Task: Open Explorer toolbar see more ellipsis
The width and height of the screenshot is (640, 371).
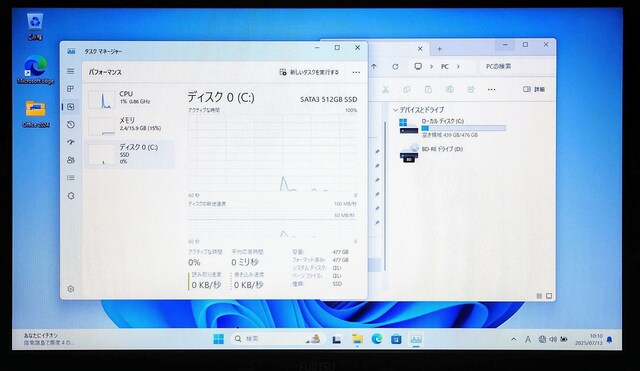Action: pos(491,89)
